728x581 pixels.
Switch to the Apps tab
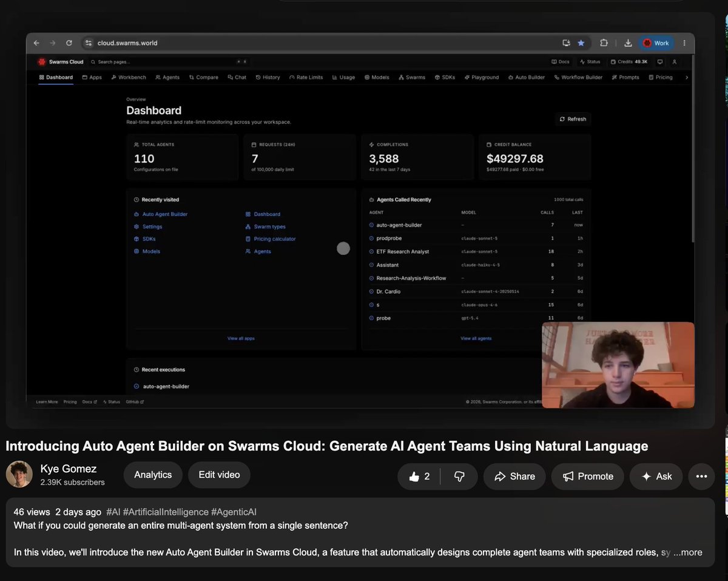click(x=92, y=77)
